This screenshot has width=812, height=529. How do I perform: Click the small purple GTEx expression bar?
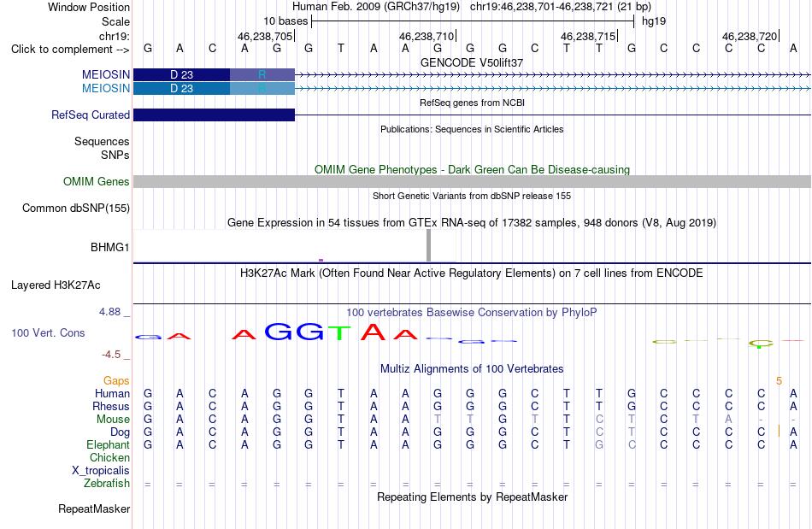click(321, 260)
